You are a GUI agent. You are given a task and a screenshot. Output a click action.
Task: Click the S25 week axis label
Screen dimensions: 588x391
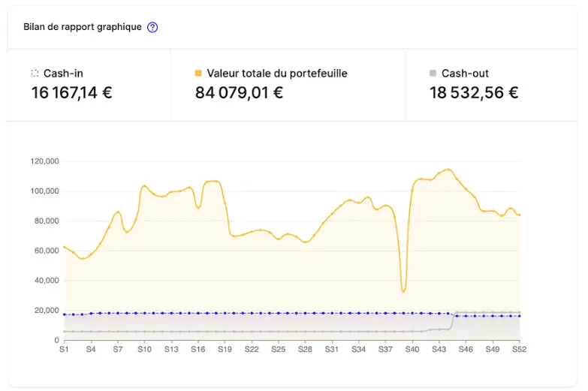(x=278, y=349)
